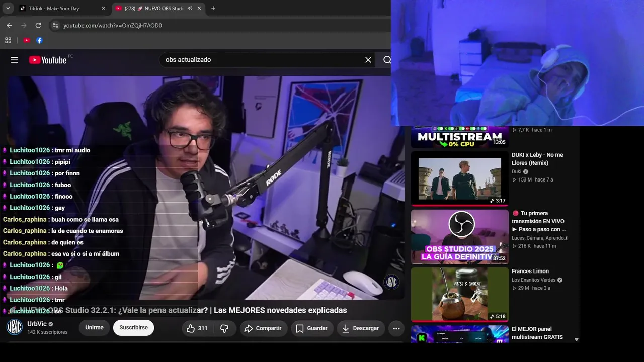Open a new browser tab
The height and width of the screenshot is (362, 644).
213,8
